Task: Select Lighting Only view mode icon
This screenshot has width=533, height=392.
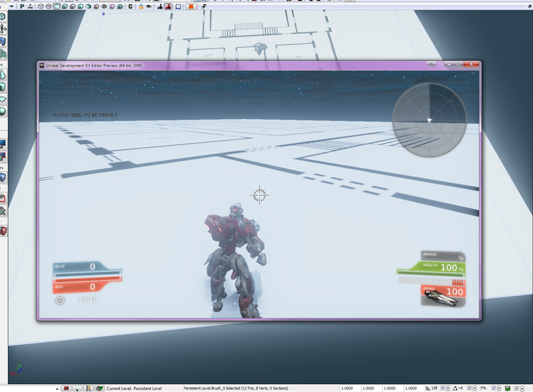Action: pos(81,7)
